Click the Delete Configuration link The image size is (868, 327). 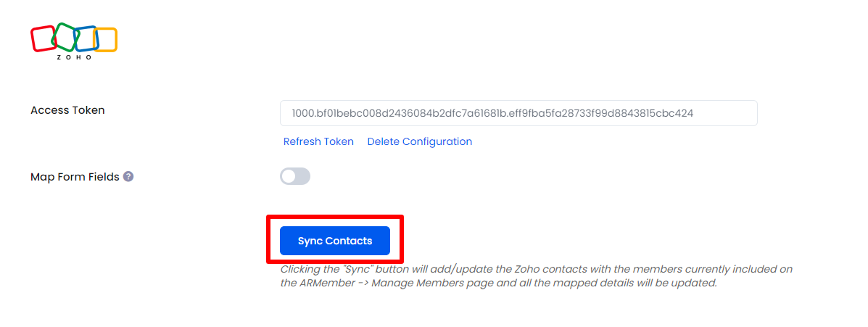pos(420,141)
